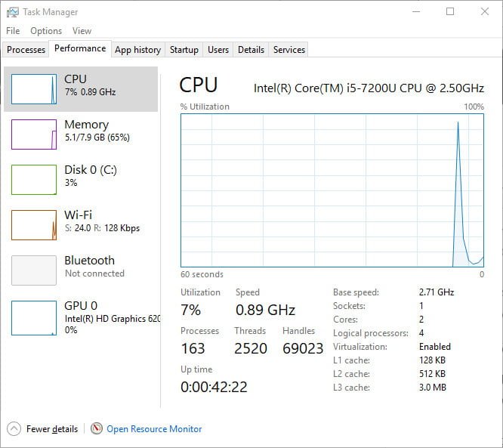Viewport: 503px width, 448px height.
Task: Open the File menu
Action: 13,31
